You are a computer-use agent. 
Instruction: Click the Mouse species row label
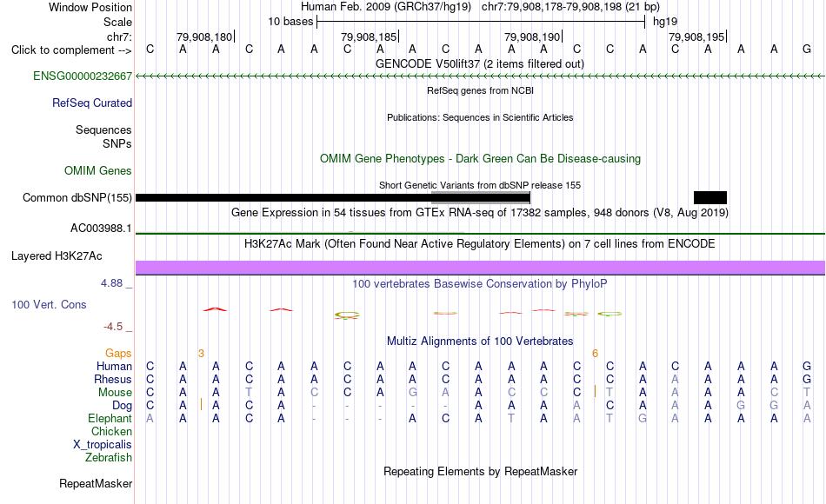point(115,393)
